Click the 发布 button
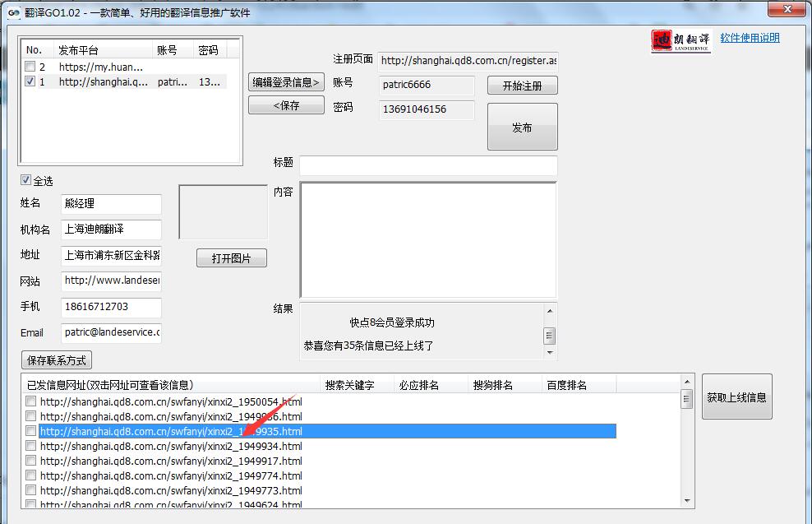 (x=522, y=127)
